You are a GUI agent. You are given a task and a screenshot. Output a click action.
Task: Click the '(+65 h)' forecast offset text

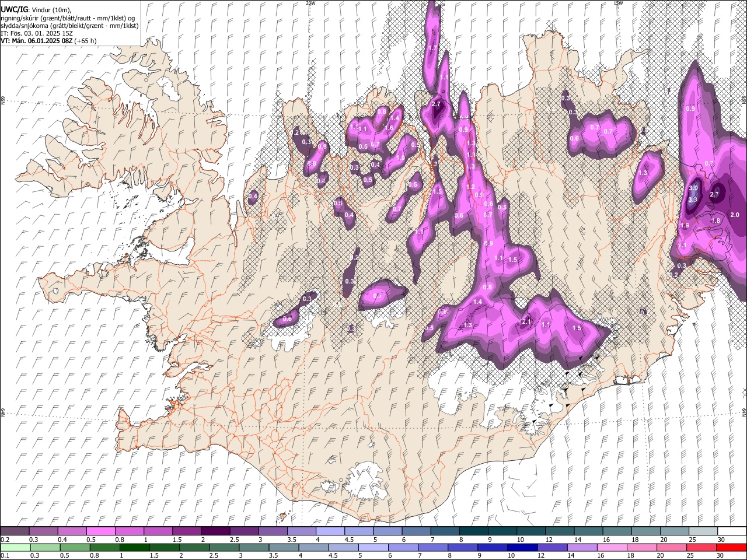[85, 41]
